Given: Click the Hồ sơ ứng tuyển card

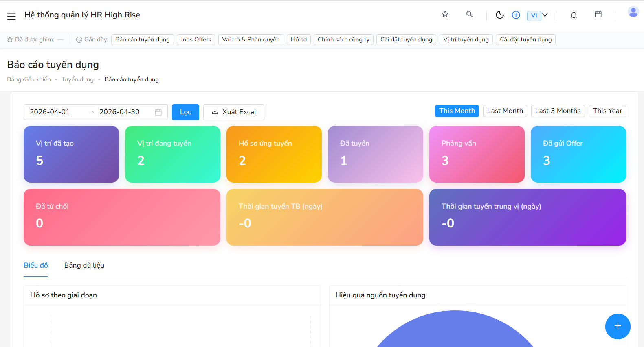Looking at the screenshot, I should click(274, 154).
